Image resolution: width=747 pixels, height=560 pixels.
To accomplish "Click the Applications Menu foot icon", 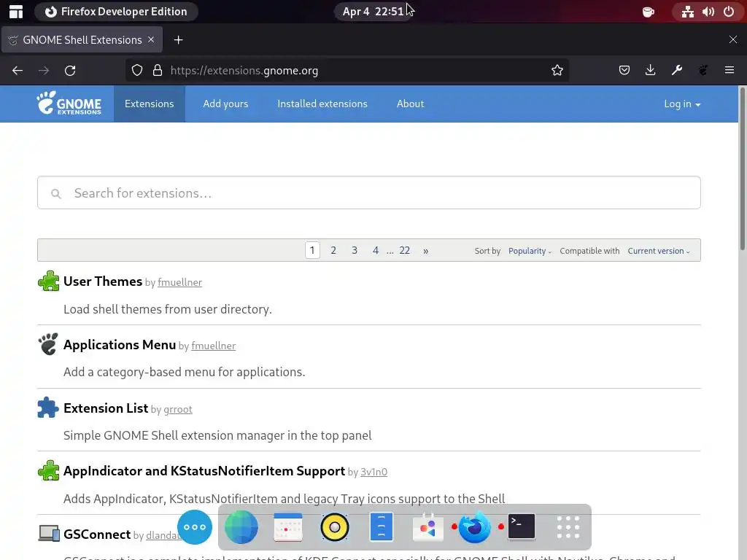I will [x=48, y=344].
